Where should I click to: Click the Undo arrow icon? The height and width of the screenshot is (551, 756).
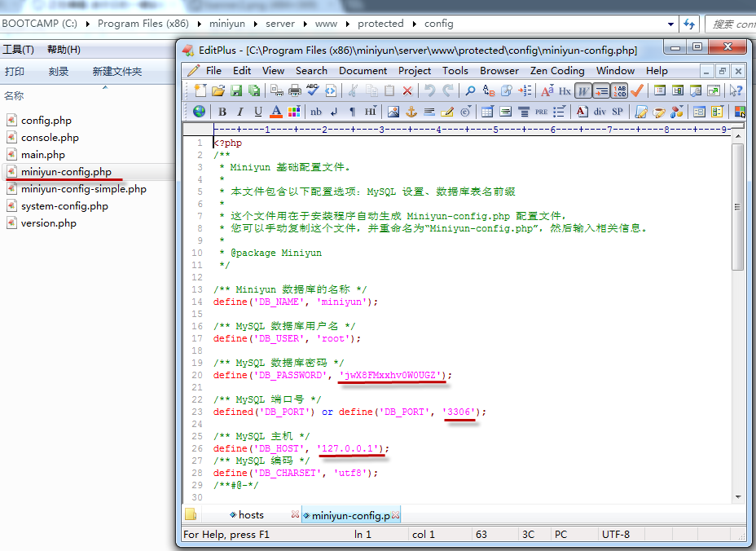click(x=429, y=90)
